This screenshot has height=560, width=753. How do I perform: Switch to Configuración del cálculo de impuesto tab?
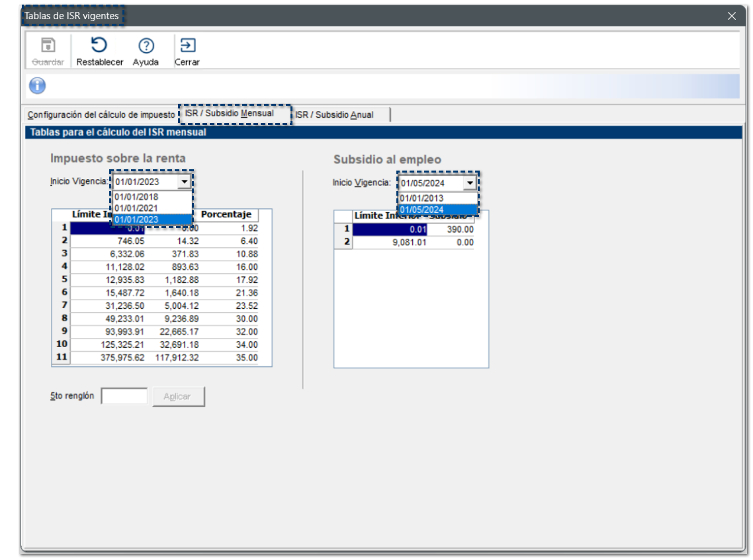tap(101, 115)
